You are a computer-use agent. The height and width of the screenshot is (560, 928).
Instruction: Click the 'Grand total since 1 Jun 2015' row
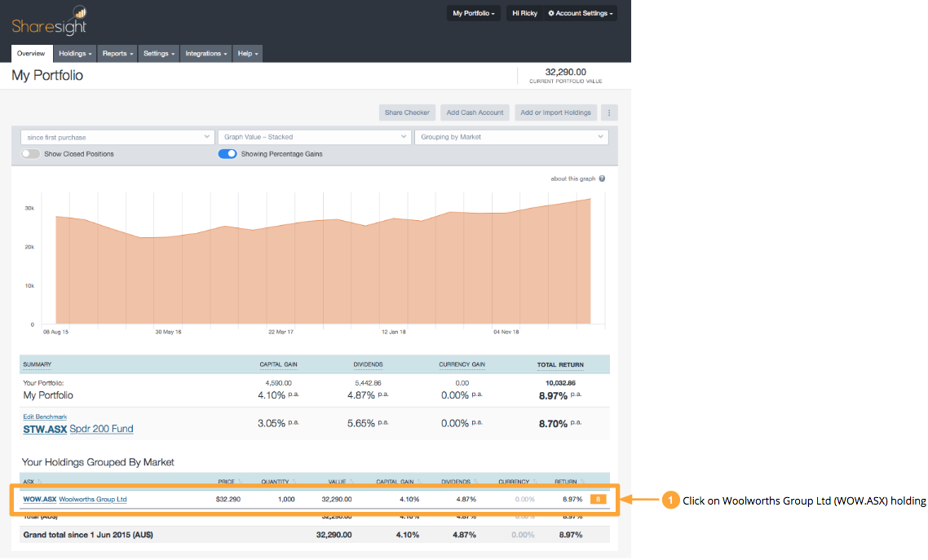pos(315,535)
